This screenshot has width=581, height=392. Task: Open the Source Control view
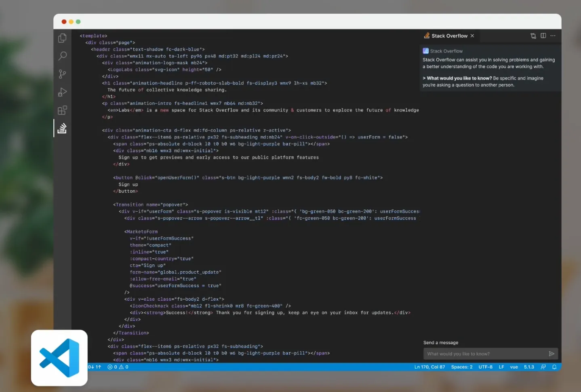coord(62,74)
